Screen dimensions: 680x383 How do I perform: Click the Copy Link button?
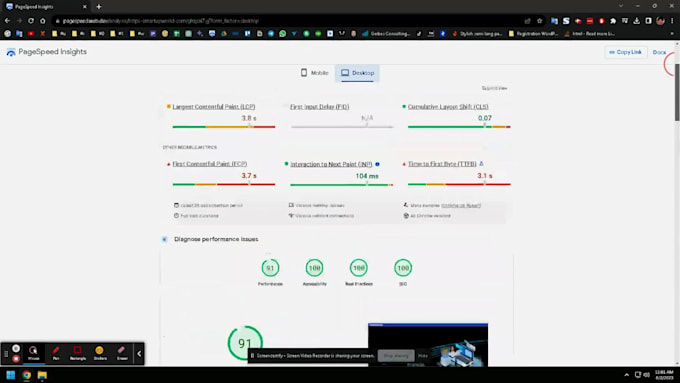pyautogui.click(x=626, y=52)
